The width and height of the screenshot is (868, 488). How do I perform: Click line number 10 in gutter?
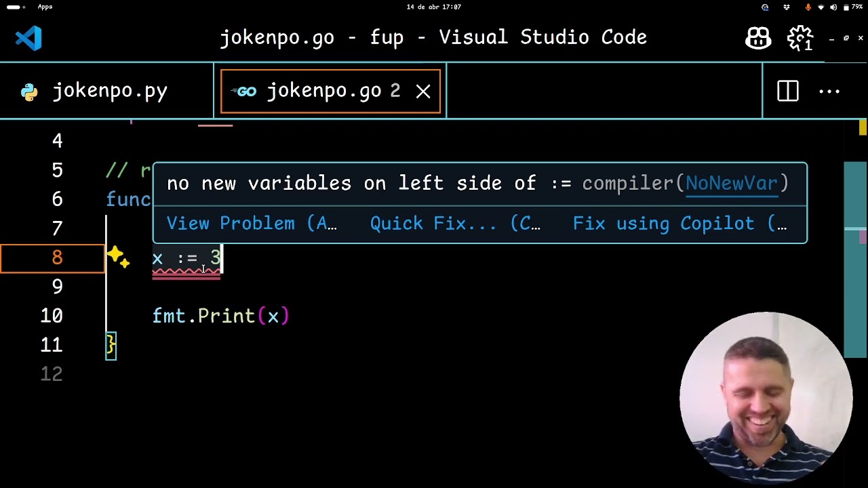(52, 316)
